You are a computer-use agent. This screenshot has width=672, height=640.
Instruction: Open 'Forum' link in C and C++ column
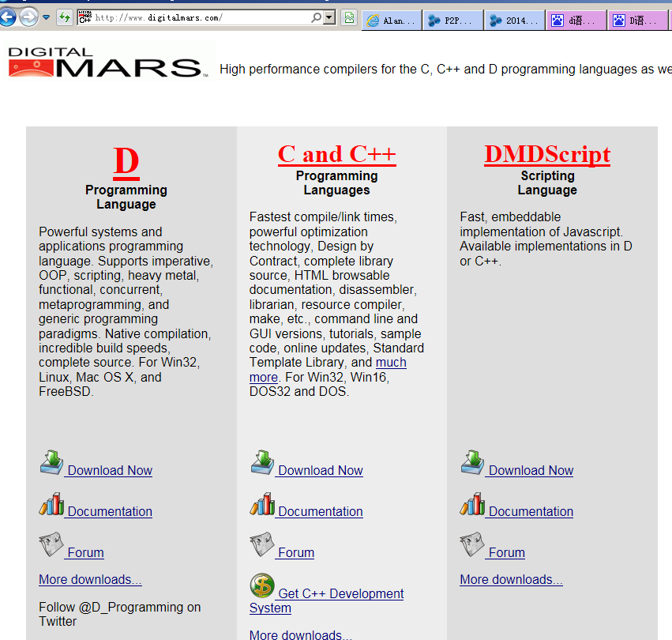tap(296, 553)
